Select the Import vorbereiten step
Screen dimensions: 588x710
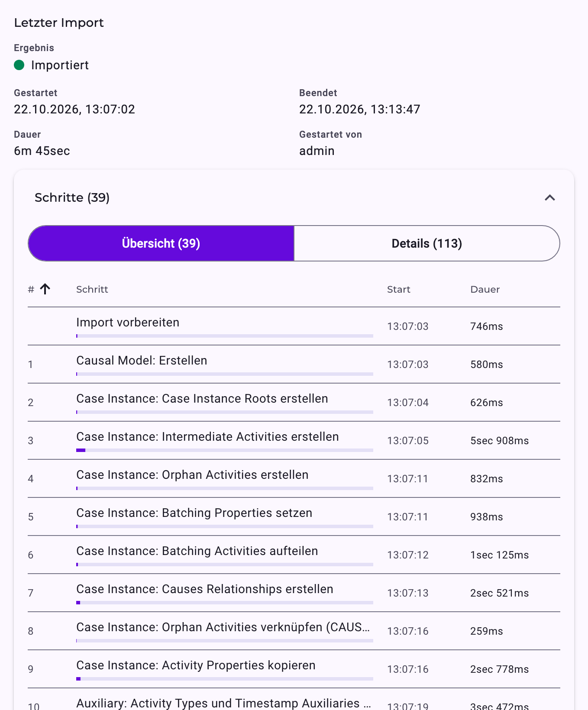294,326
